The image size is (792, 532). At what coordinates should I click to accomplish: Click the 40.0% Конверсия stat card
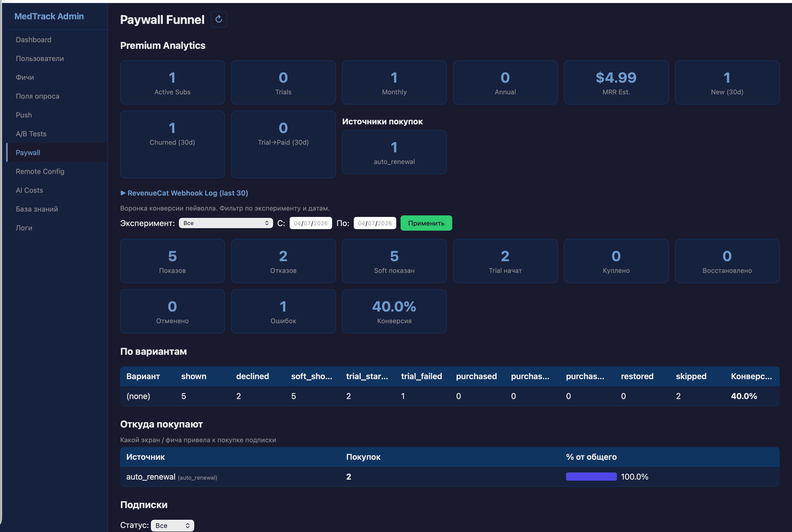point(394,311)
